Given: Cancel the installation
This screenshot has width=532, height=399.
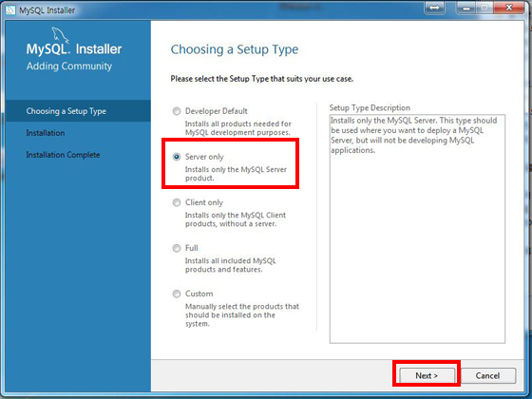Looking at the screenshot, I should 488,375.
